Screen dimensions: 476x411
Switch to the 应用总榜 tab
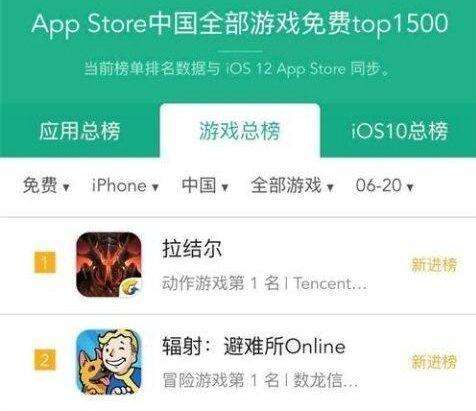pyautogui.click(x=79, y=131)
